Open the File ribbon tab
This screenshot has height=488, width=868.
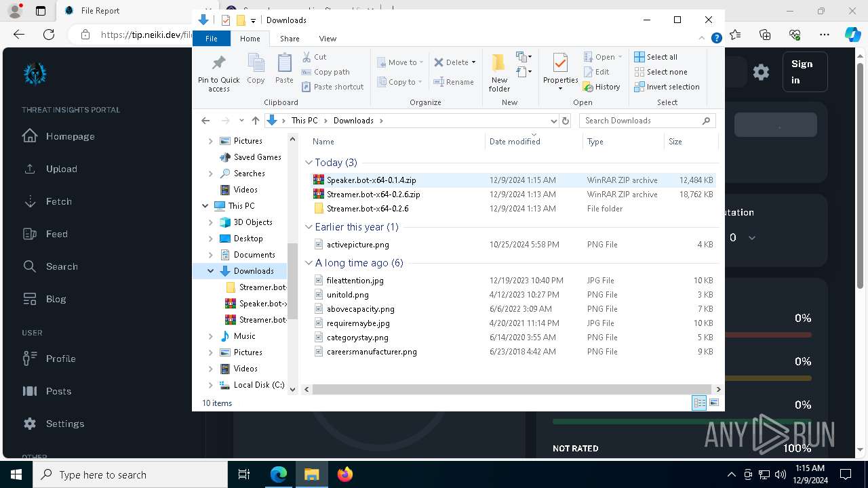(x=212, y=39)
